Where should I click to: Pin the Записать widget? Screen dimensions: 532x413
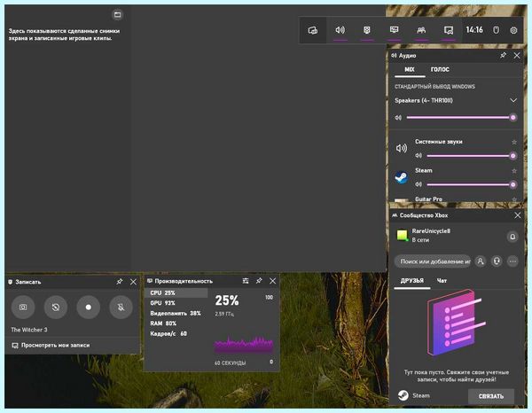120,282
